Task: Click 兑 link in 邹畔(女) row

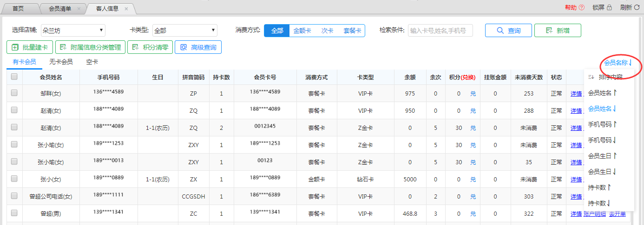Action: (x=473, y=94)
